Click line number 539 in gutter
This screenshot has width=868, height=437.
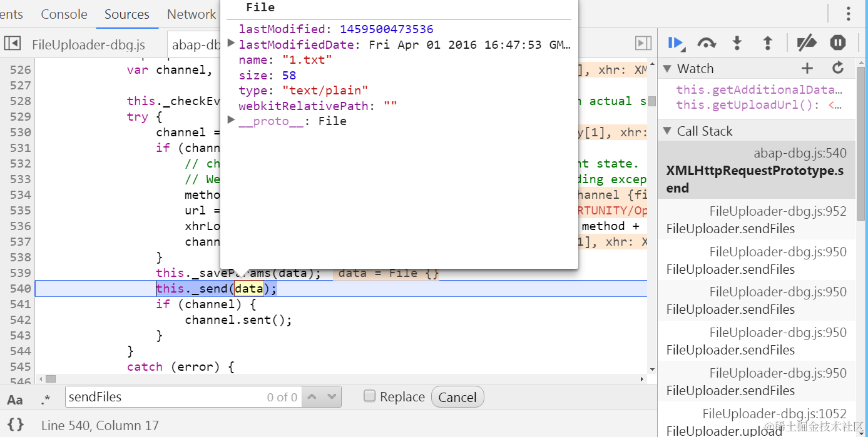point(20,273)
